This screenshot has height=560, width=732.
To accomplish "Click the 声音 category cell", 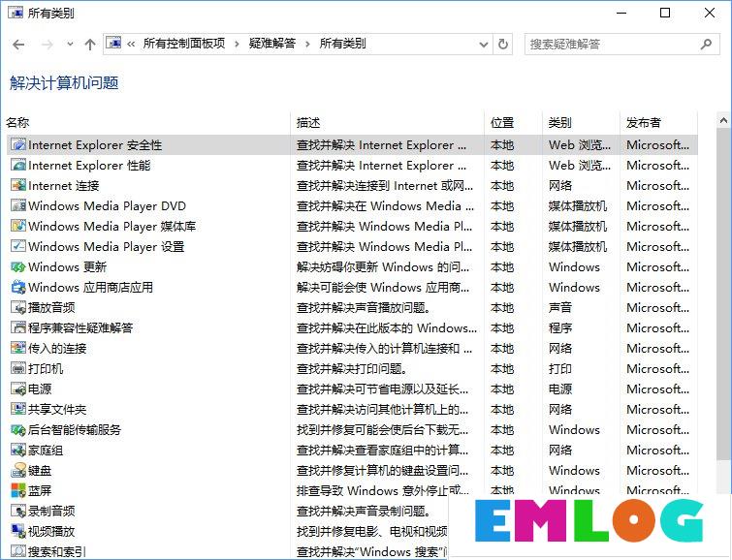I will [560, 307].
